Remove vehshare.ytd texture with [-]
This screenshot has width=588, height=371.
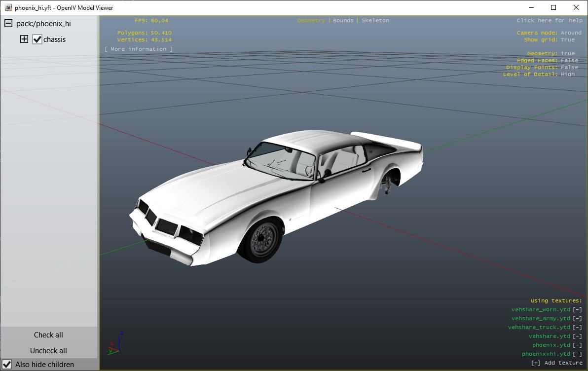(577, 336)
